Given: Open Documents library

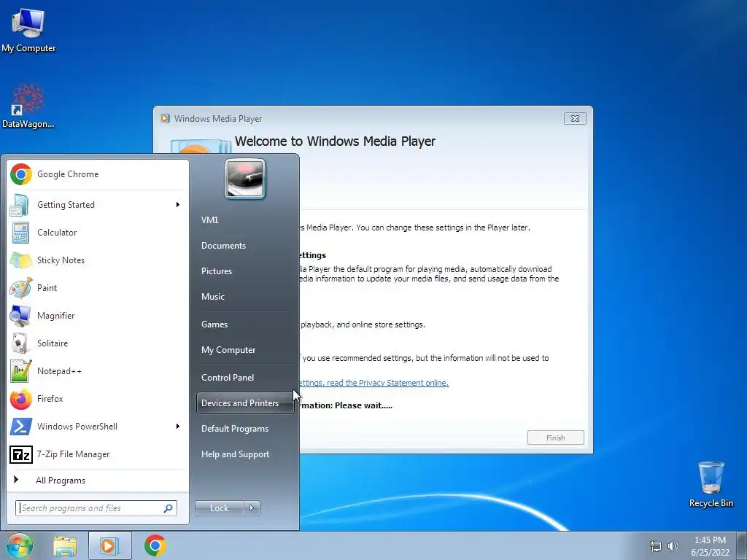Looking at the screenshot, I should (x=245, y=246).
